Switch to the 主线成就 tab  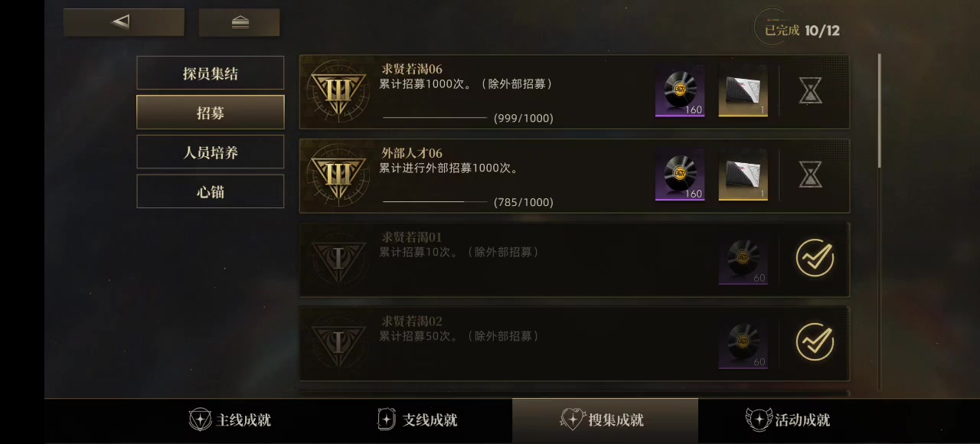tap(230, 420)
